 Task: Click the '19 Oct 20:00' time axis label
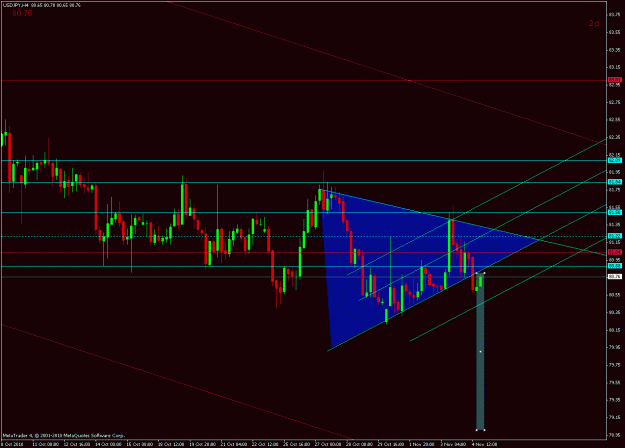point(202,444)
